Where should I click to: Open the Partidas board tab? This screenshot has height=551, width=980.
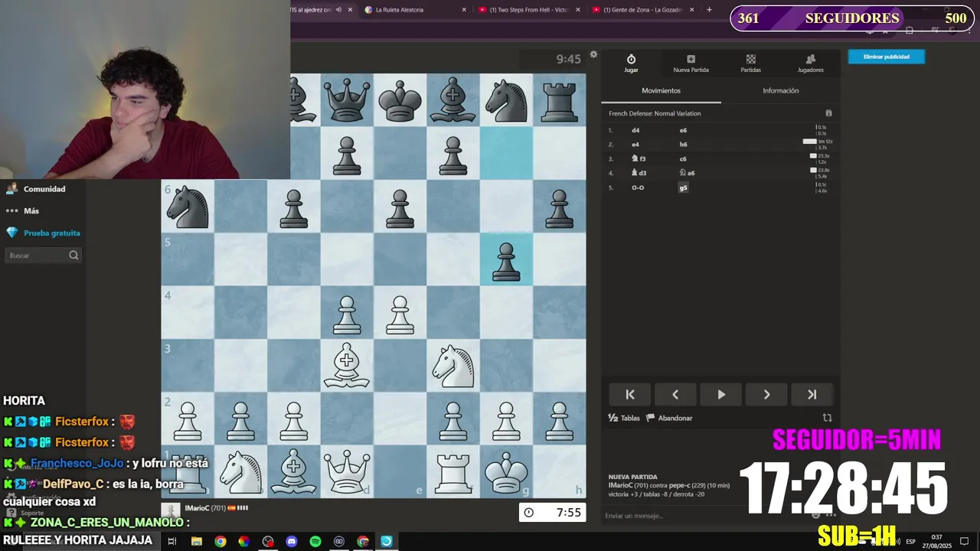coord(750,64)
